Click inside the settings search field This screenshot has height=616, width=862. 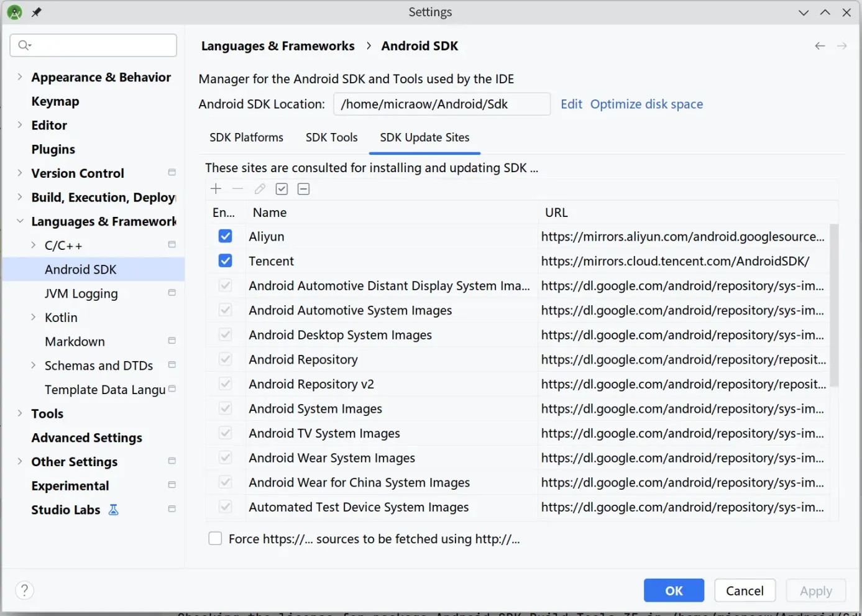pos(93,45)
